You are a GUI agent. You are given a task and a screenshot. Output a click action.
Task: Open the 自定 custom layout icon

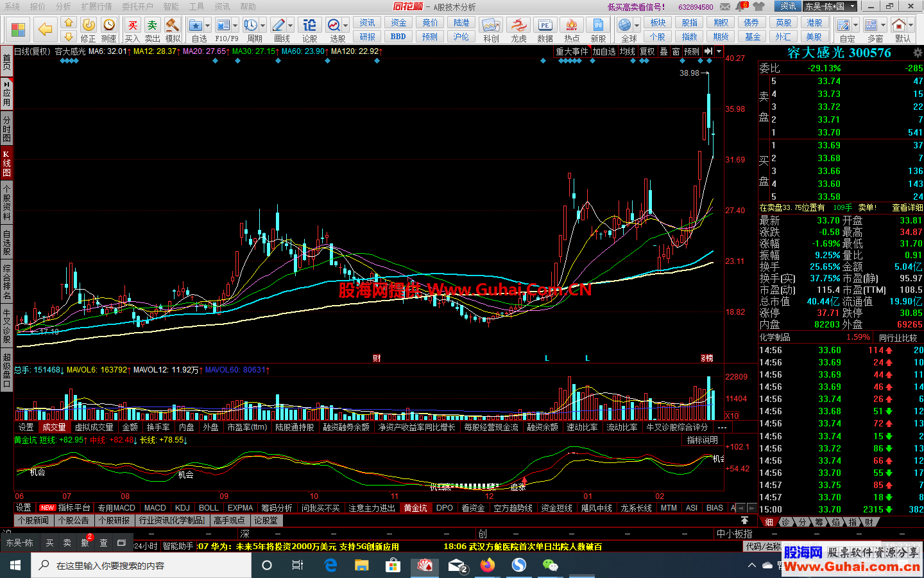tap(844, 25)
